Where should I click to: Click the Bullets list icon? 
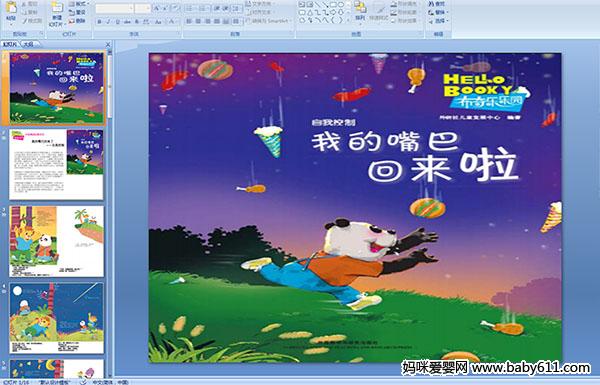(x=190, y=8)
